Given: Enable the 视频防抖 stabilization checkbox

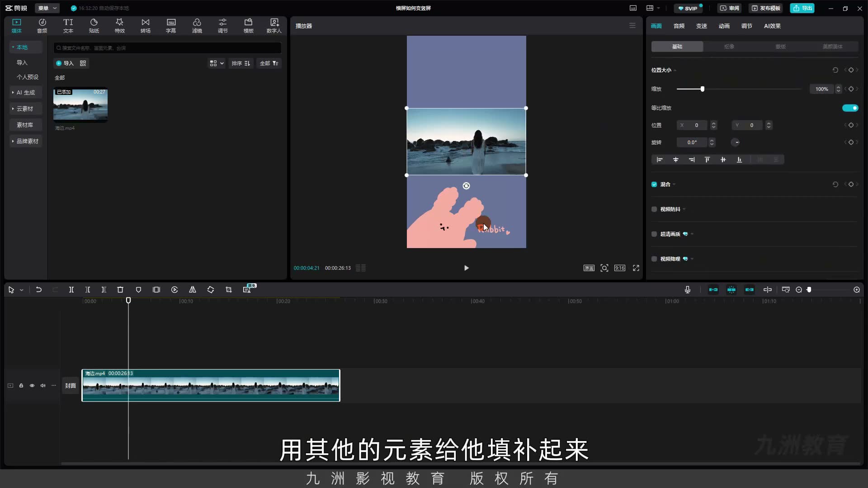Looking at the screenshot, I should click(x=654, y=209).
